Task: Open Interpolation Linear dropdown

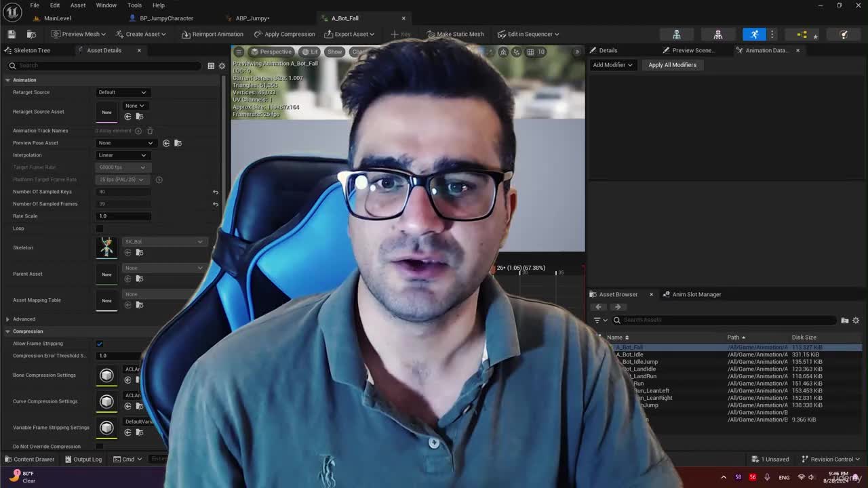Action: coord(122,155)
